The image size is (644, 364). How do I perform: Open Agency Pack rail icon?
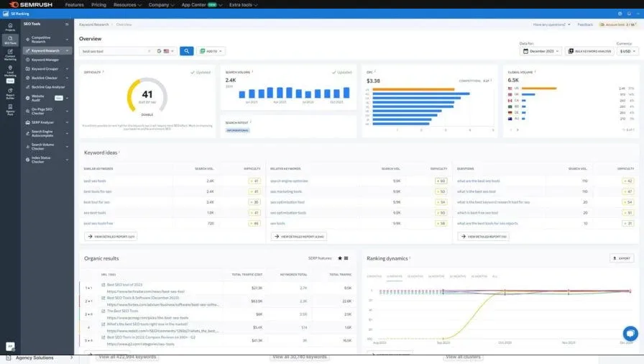pos(10,109)
